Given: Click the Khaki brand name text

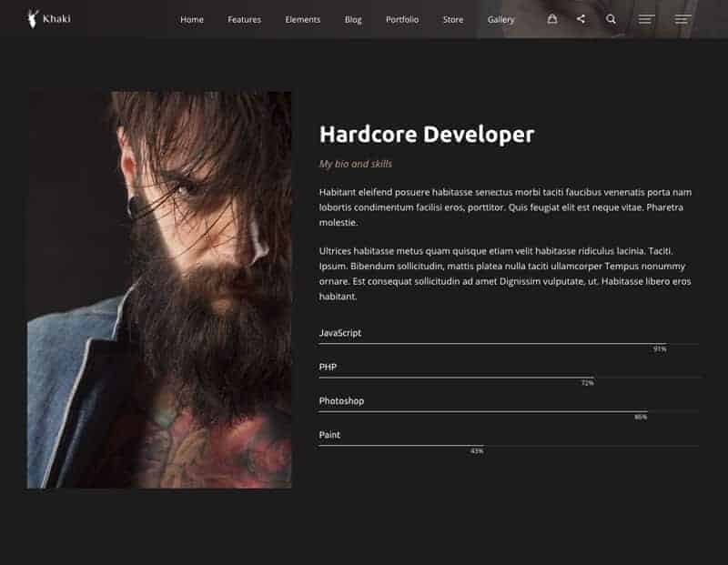Looking at the screenshot, I should coord(56,18).
